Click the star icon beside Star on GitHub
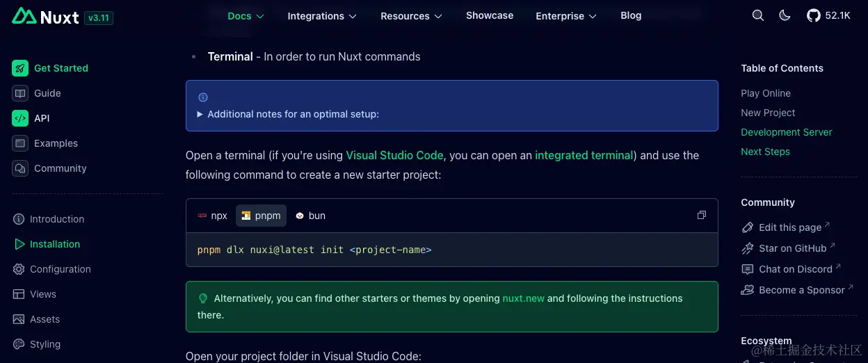The width and height of the screenshot is (868, 363). 748,248
